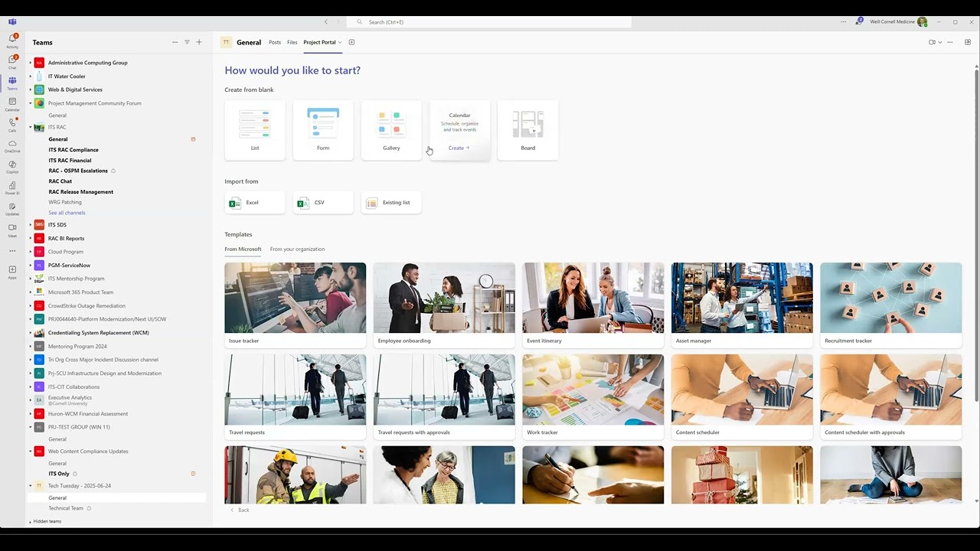Click the See all channels link

pos(67,213)
